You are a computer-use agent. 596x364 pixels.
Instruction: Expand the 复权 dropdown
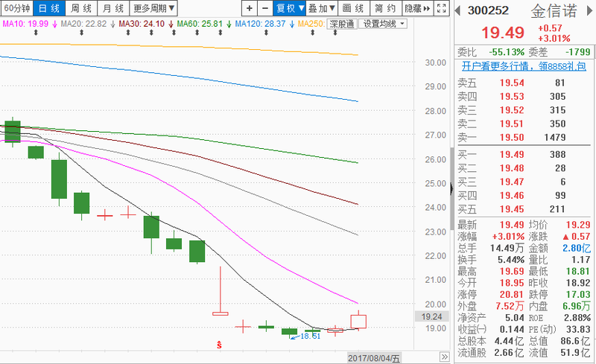(289, 9)
